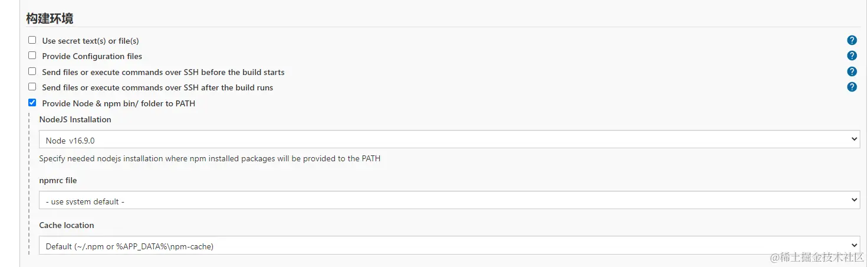Expand the npmrc file dropdown
The height and width of the screenshot is (267, 868).
coord(449,201)
